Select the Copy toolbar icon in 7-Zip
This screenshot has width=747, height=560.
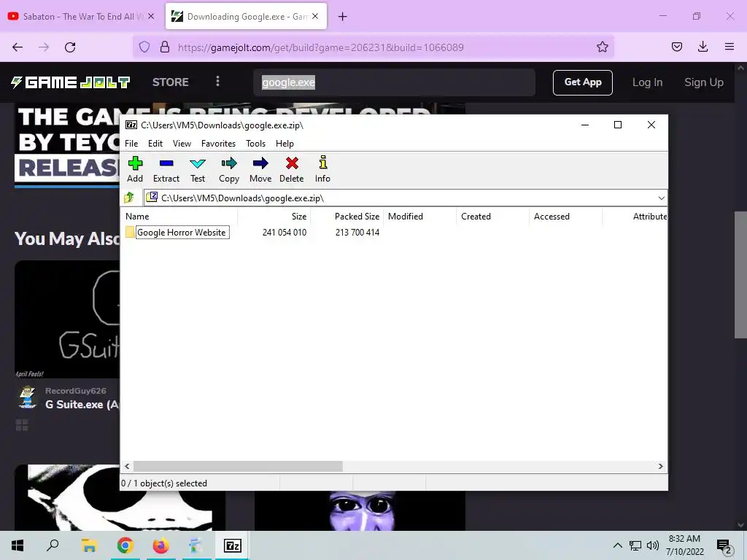click(x=229, y=169)
